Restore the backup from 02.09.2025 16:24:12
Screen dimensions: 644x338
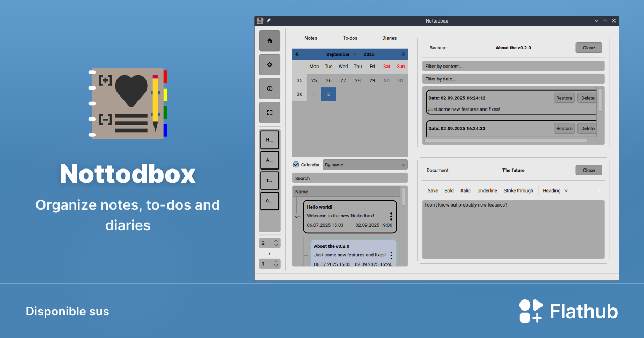pos(564,98)
